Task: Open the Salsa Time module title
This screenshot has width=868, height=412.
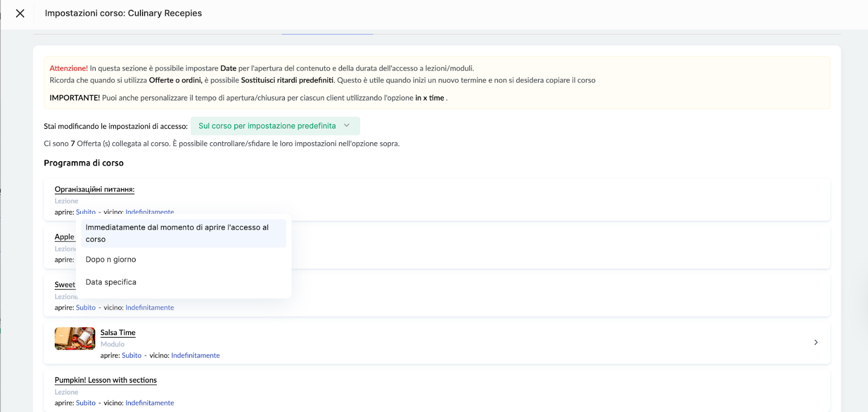Action: [118, 333]
